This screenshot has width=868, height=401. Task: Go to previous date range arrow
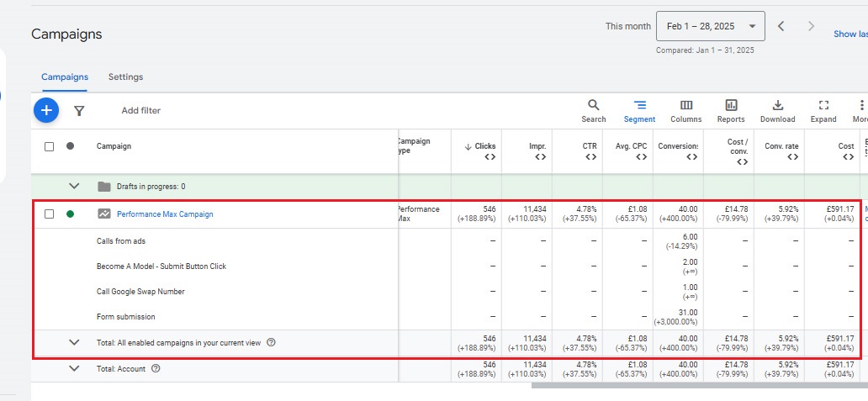click(x=781, y=26)
